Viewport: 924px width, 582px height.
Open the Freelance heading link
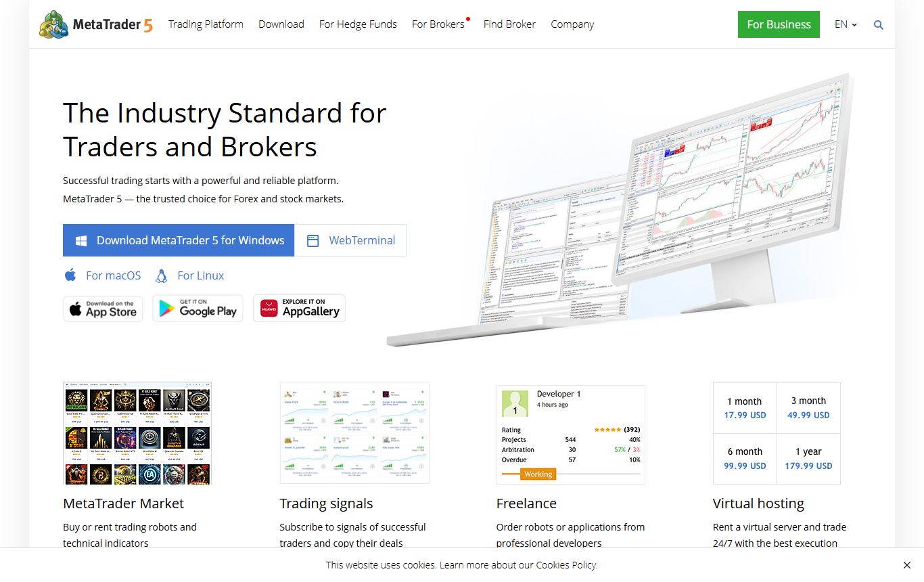[526, 503]
